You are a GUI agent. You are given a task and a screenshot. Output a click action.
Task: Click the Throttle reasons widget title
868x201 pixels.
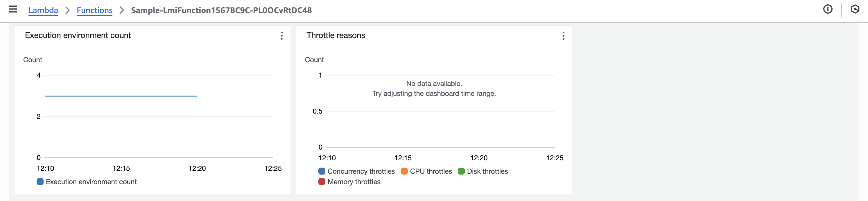tap(336, 35)
